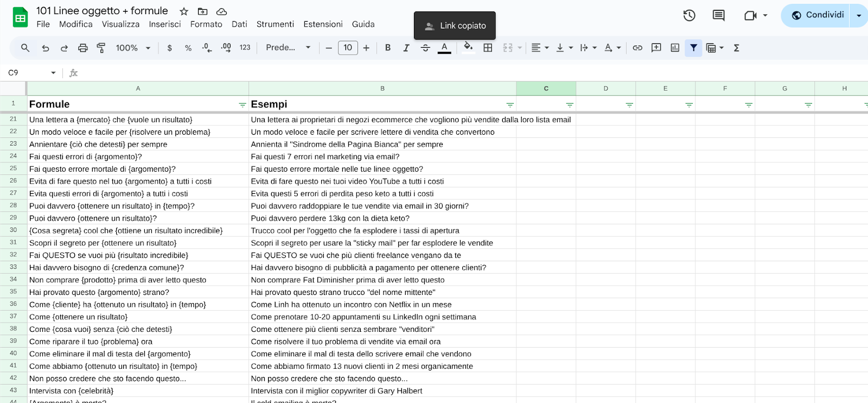Expand the zoom 100% dropdown

tap(148, 48)
